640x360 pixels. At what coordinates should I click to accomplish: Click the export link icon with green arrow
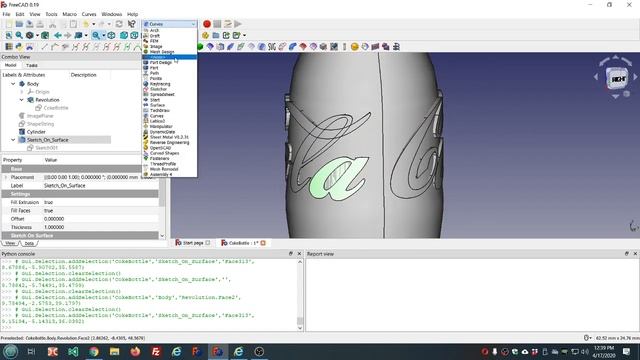pyautogui.click(x=226, y=36)
